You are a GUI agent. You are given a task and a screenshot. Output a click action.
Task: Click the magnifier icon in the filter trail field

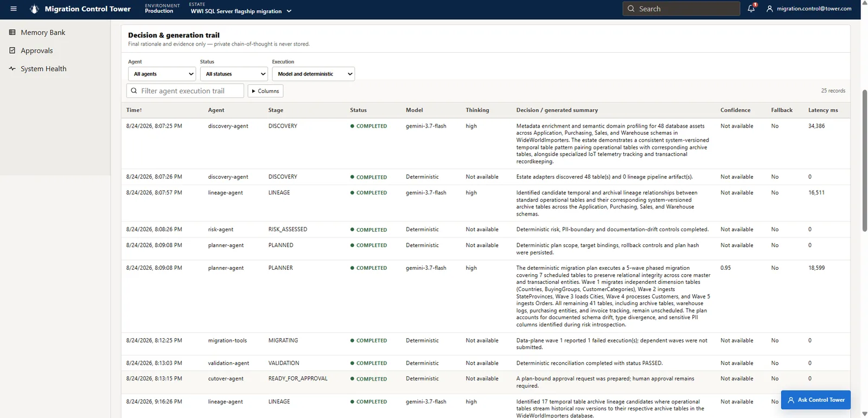(134, 91)
